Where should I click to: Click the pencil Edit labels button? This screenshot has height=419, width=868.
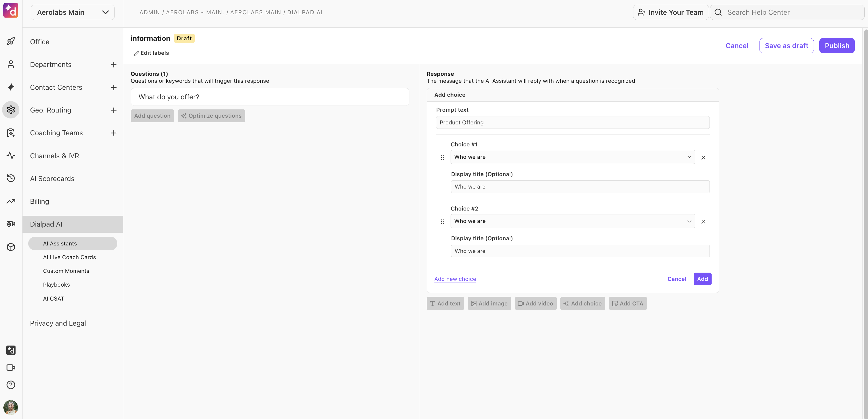[x=151, y=53]
